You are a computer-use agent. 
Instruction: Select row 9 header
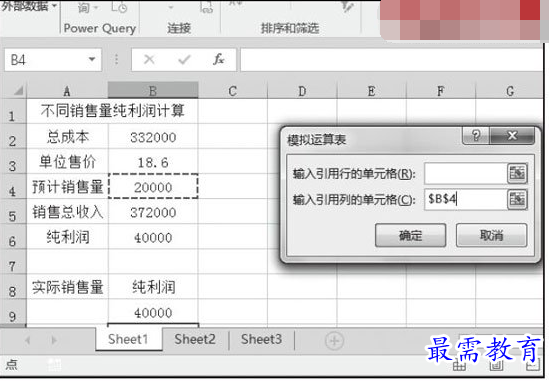click(13, 312)
